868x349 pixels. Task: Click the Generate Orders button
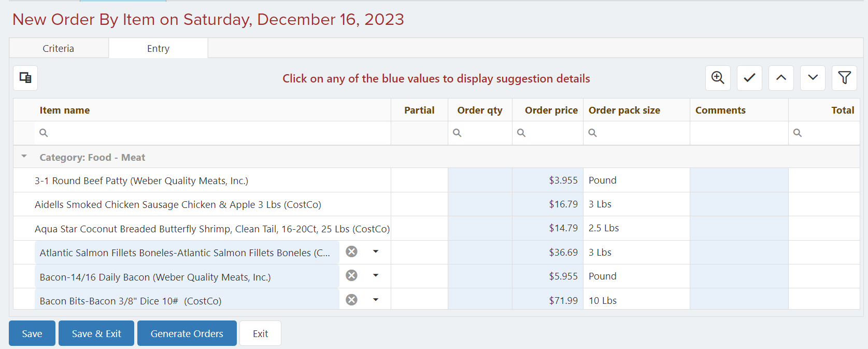[187, 333]
